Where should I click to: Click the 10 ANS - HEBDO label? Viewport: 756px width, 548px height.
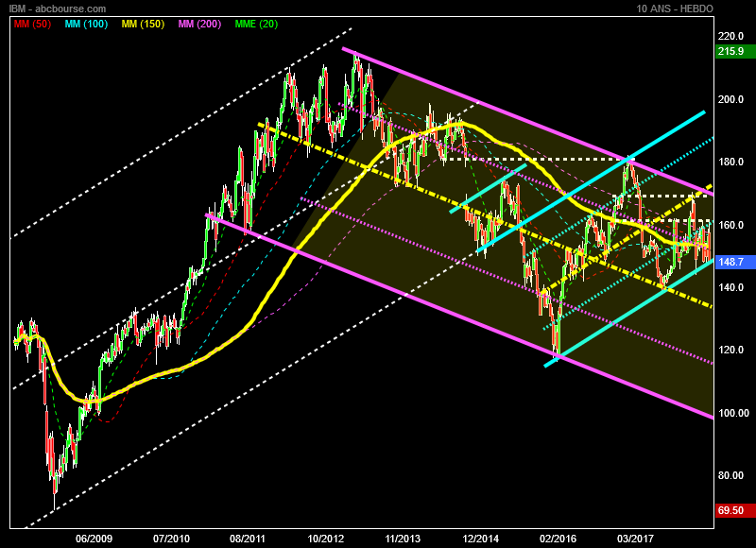pyautogui.click(x=675, y=9)
